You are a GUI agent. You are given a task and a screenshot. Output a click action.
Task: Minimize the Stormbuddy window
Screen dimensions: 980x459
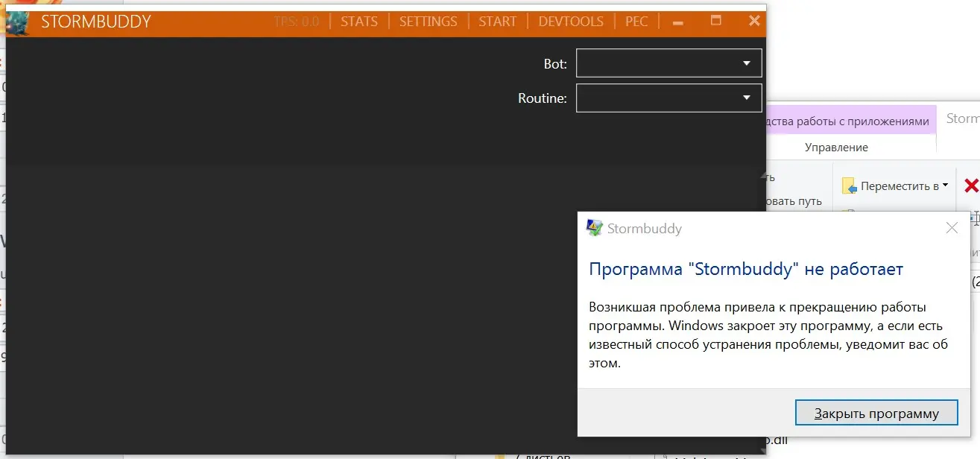tap(678, 22)
